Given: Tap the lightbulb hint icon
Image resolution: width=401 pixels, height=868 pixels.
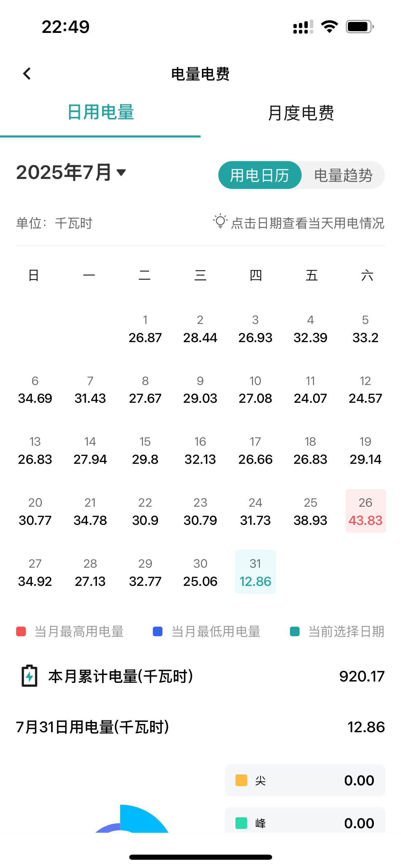Looking at the screenshot, I should coord(220,221).
